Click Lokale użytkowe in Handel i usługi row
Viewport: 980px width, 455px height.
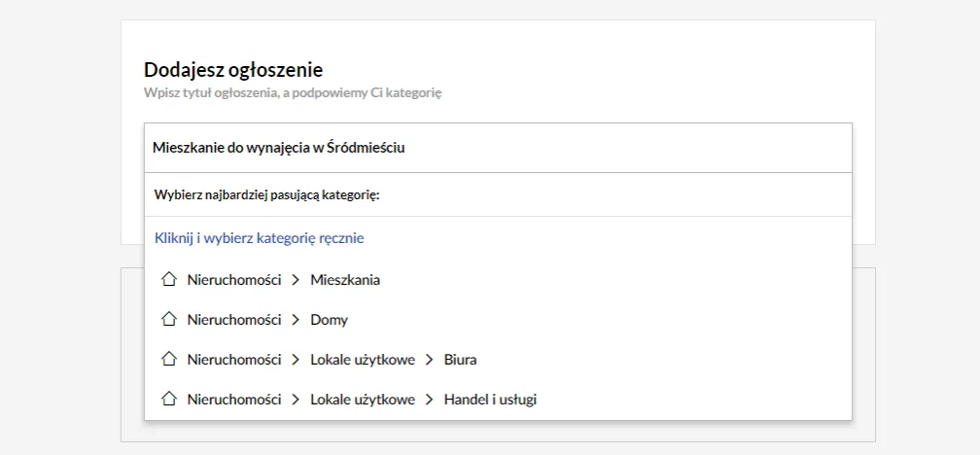[x=363, y=399]
